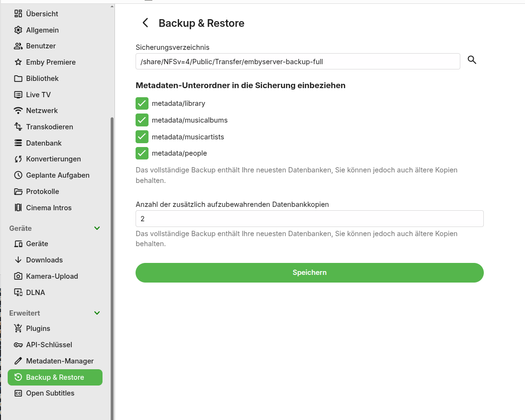Image resolution: width=525 pixels, height=420 pixels.
Task: Click the Emby Premiere star icon
Action: pyautogui.click(x=18, y=62)
